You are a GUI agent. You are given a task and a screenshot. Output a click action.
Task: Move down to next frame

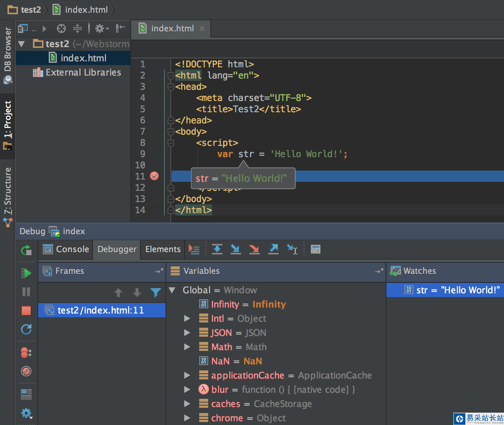(137, 293)
